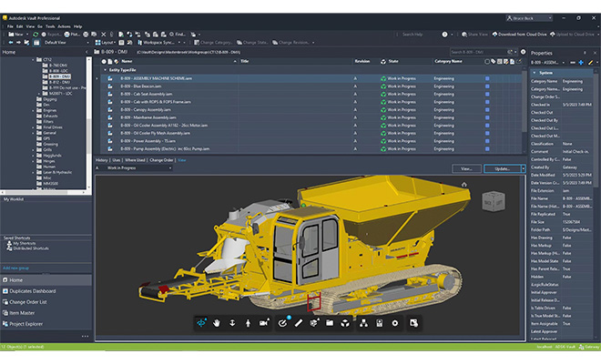Image resolution: width=601 pixels, height=364 pixels.
Task: Click the Update... button
Action: pos(502,168)
